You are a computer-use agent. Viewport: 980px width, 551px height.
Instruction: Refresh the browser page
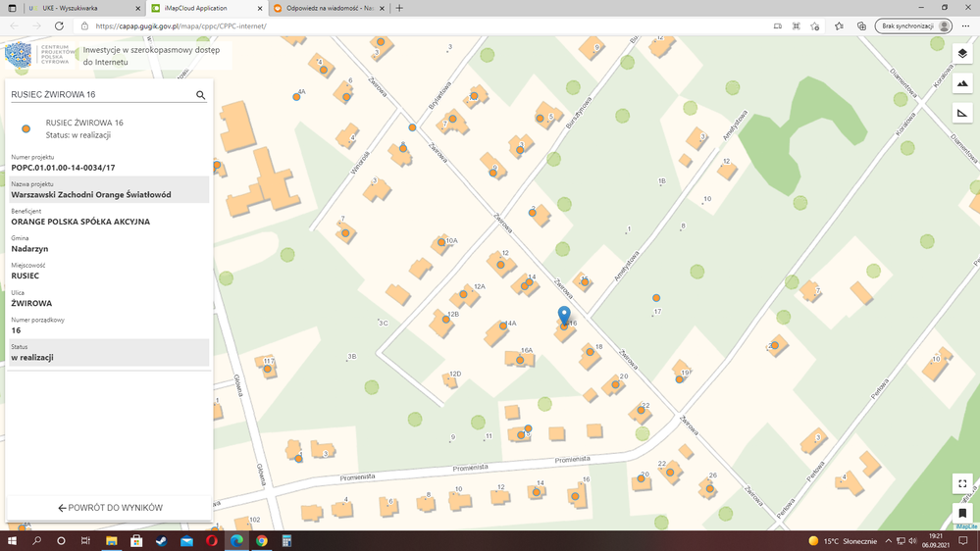tap(59, 26)
